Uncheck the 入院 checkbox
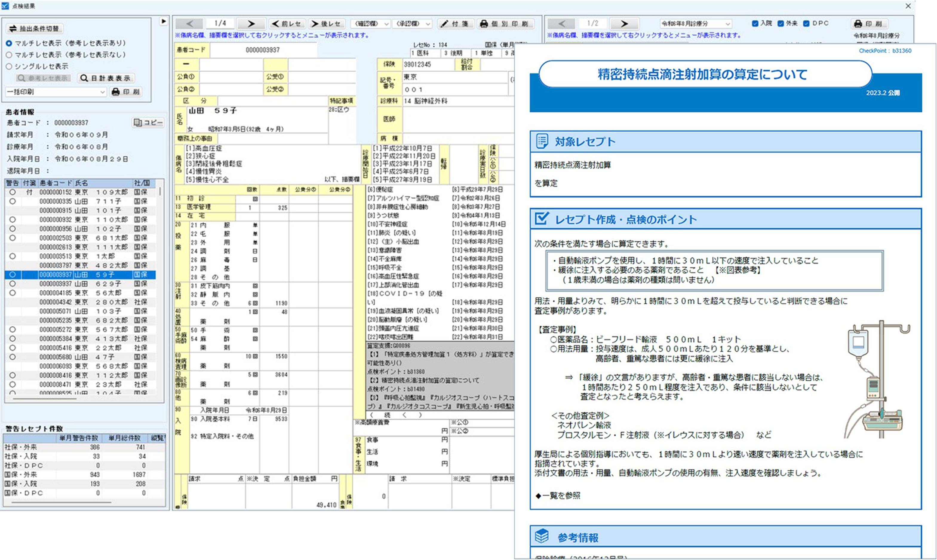This screenshot has width=937, height=560. coord(755,23)
